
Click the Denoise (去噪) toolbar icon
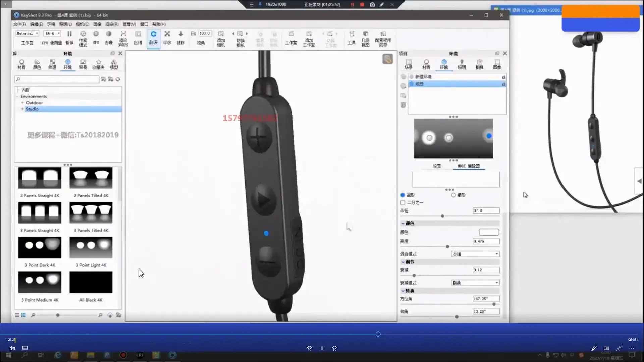(109, 34)
